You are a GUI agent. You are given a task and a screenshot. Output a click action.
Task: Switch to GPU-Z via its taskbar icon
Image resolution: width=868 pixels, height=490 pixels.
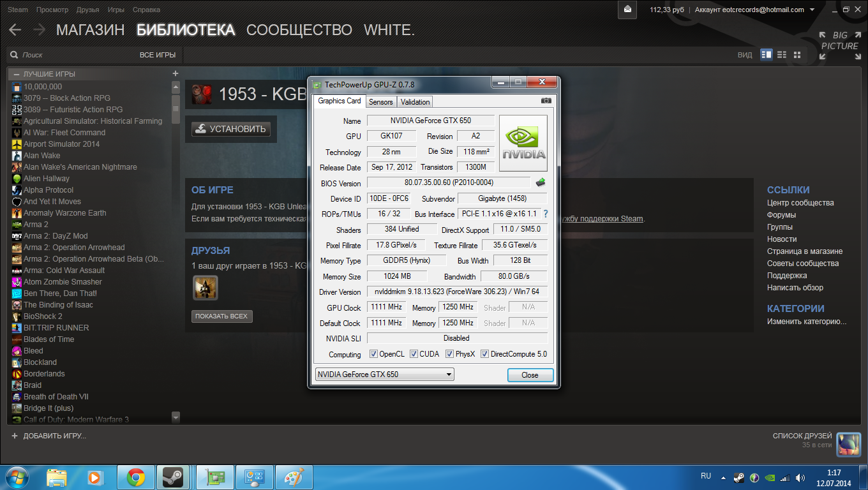click(215, 477)
